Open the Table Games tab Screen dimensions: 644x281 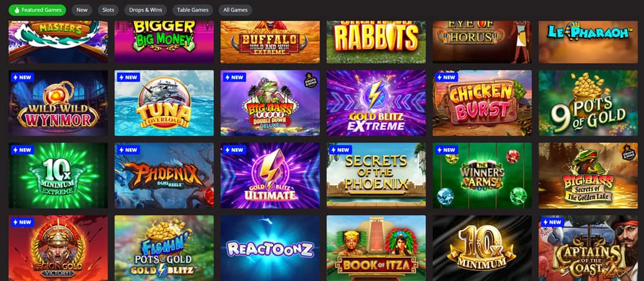[193, 10]
